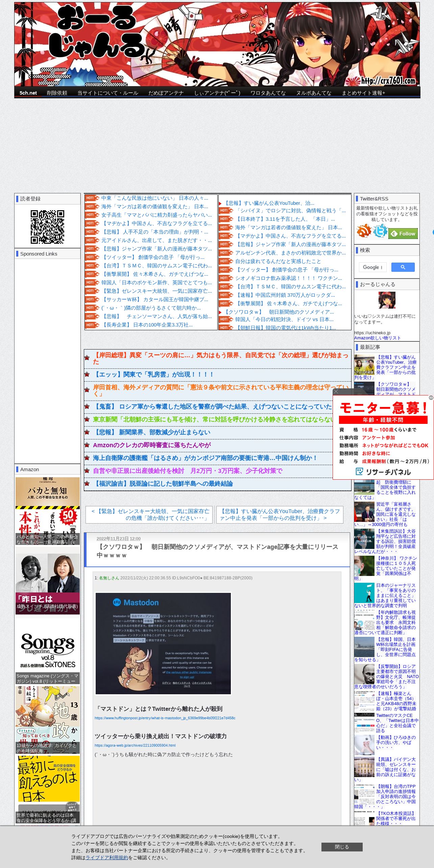Click the blue Google search magnifier button
Viewport: 434px width, 868px height.
click(403, 267)
